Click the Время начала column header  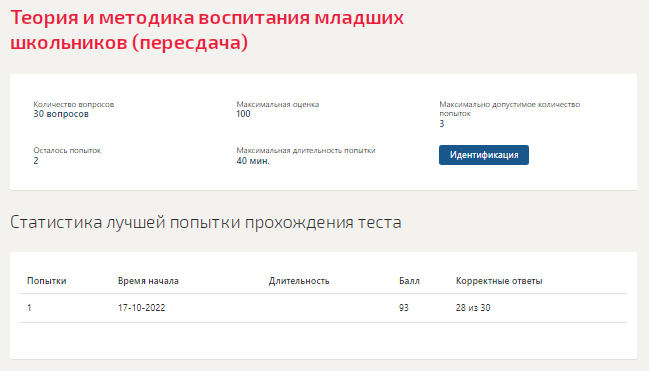(148, 281)
